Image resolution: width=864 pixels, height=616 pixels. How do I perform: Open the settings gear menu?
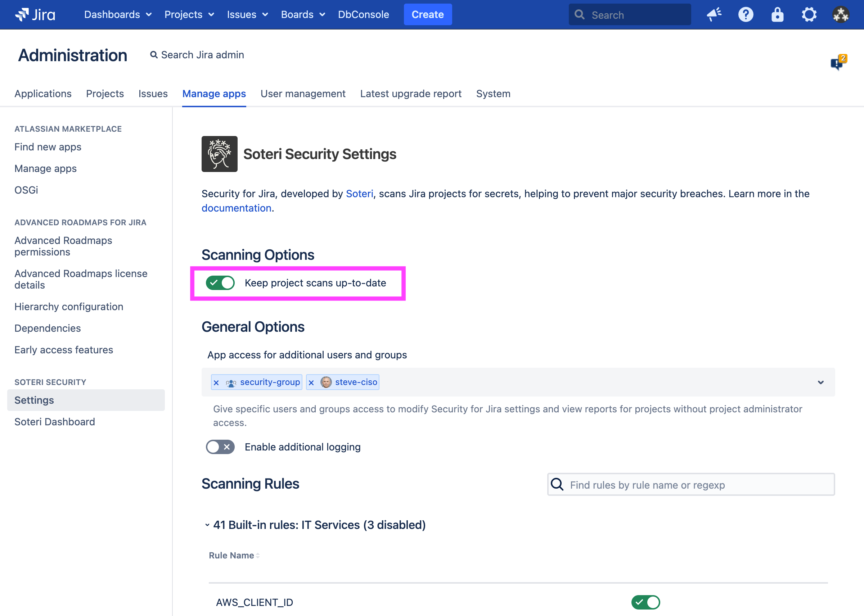coord(809,14)
